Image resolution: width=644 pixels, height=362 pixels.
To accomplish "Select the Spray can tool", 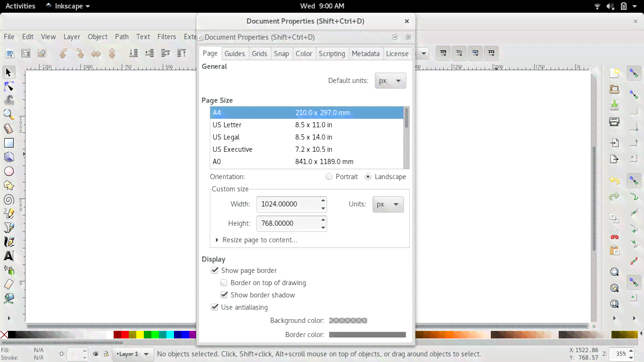I will click(9, 270).
